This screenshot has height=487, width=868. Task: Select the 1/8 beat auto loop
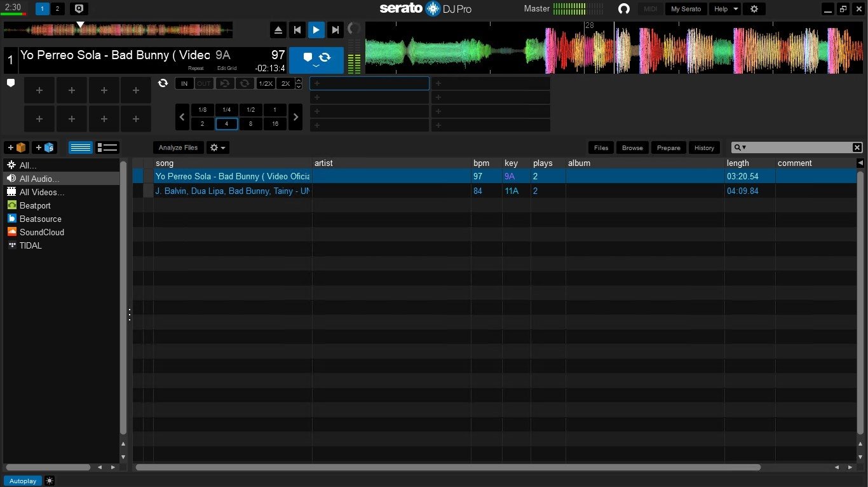pyautogui.click(x=202, y=110)
